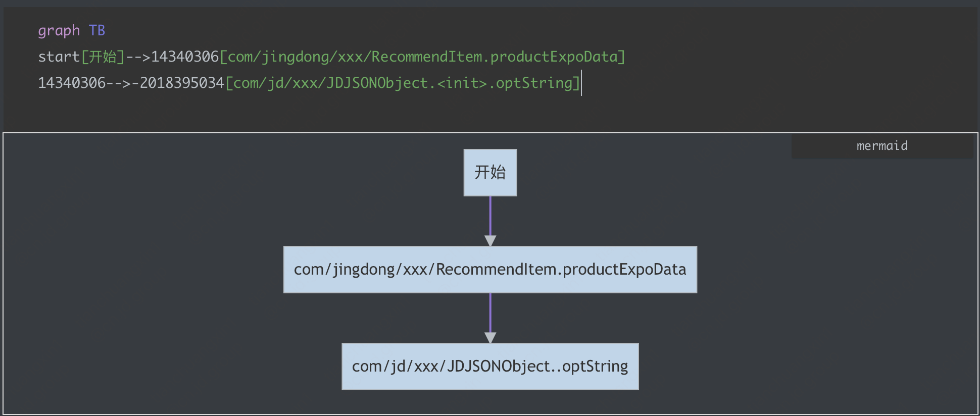Click the edge line above the JDJSONObject node
This screenshot has width=980, height=416.
[x=490, y=311]
